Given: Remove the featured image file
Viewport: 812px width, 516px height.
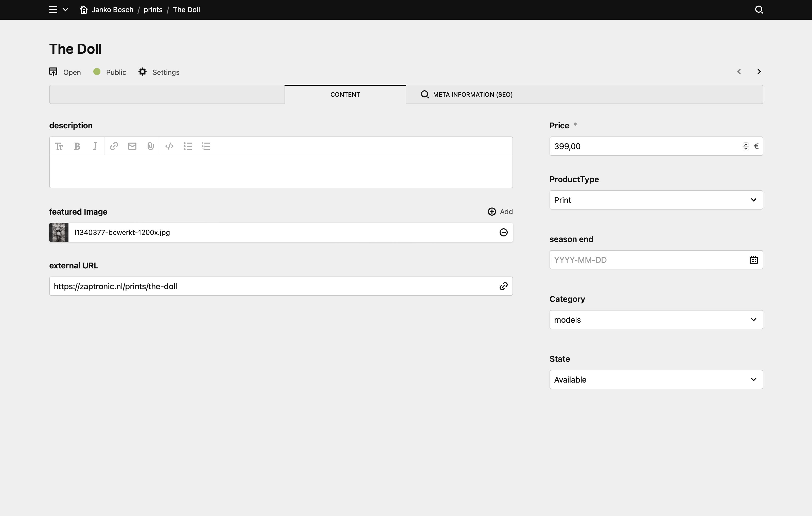Looking at the screenshot, I should coord(503,232).
